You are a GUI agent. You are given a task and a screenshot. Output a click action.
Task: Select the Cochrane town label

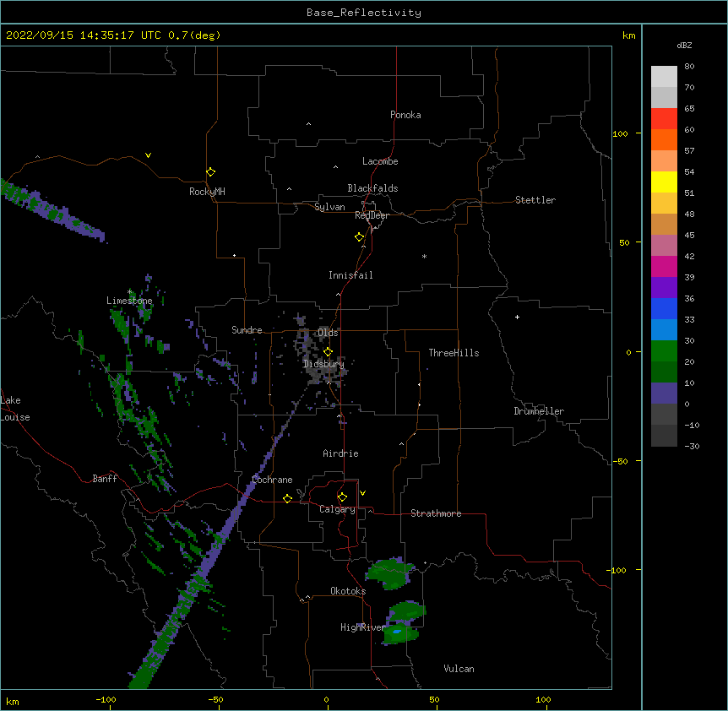273,480
